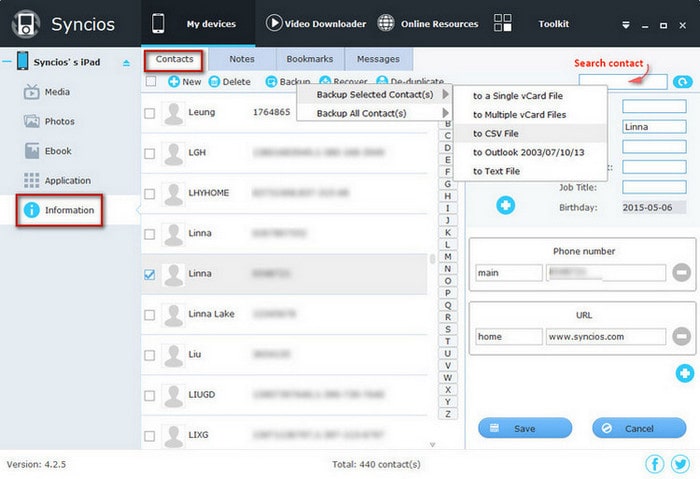Switch to the Contacts tab
The height and width of the screenshot is (479, 700).
[x=175, y=59]
